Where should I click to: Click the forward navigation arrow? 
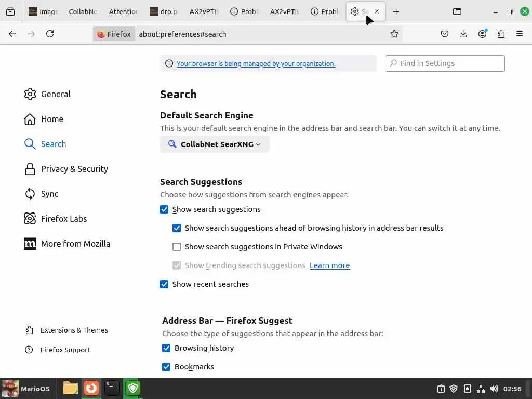(x=31, y=34)
